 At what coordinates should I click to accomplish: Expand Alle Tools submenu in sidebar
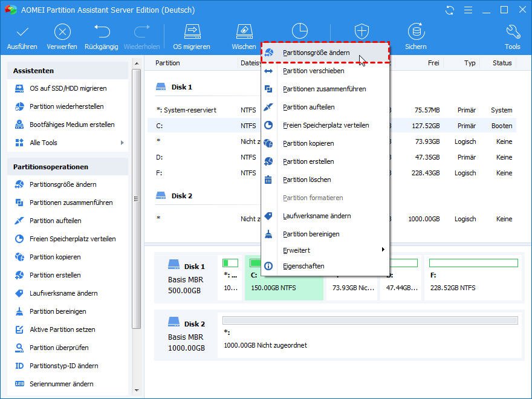tap(122, 143)
